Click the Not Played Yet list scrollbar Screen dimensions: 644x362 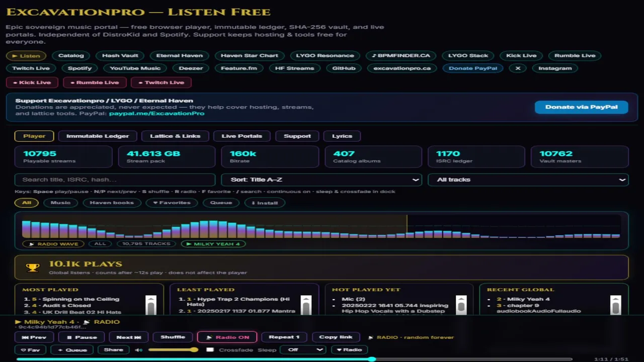(x=461, y=305)
